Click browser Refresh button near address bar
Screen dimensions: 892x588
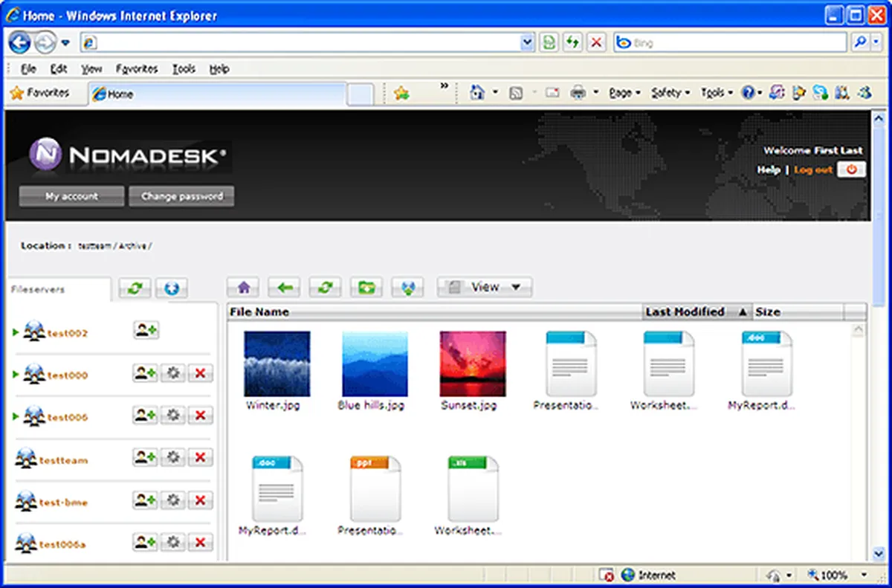tap(572, 42)
